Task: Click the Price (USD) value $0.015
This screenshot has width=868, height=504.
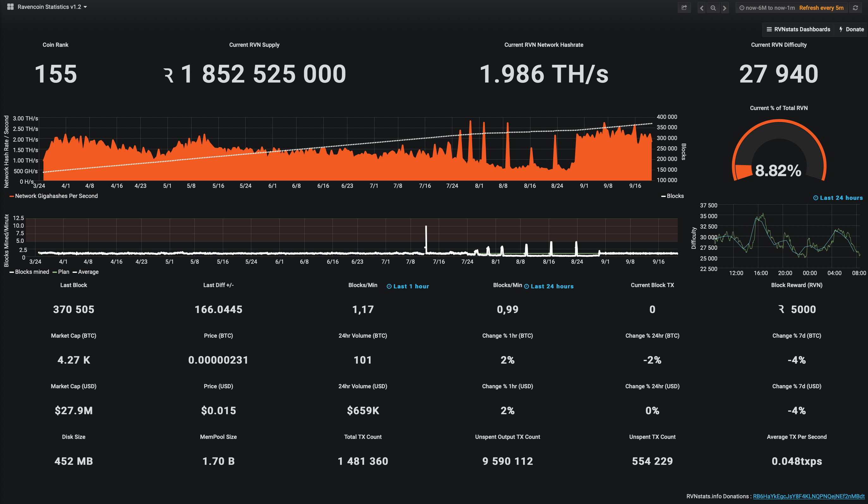Action: (218, 410)
